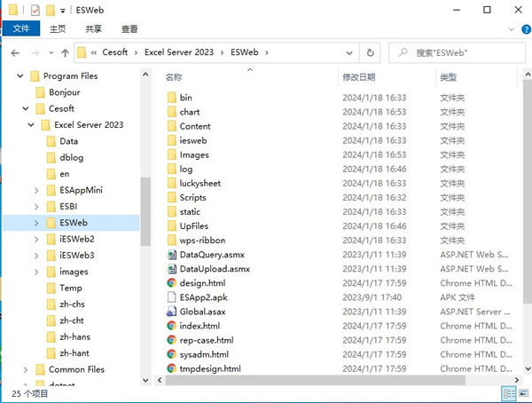The width and height of the screenshot is (532, 403).
Task: Switch to the 查看 ribbon tab
Action: (129, 28)
